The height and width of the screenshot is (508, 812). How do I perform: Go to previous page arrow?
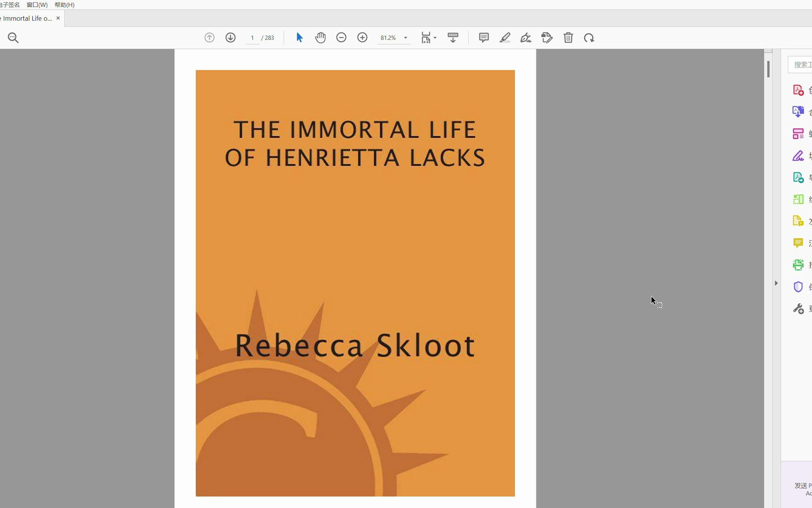click(209, 37)
